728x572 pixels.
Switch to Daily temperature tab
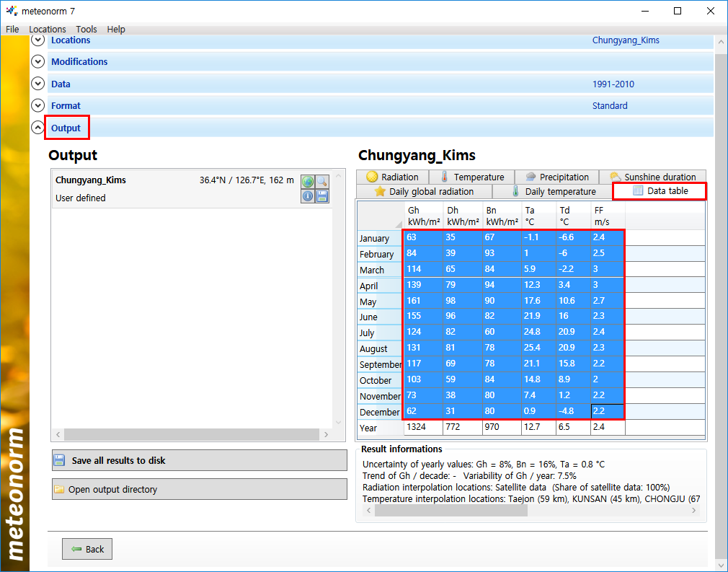pos(553,191)
